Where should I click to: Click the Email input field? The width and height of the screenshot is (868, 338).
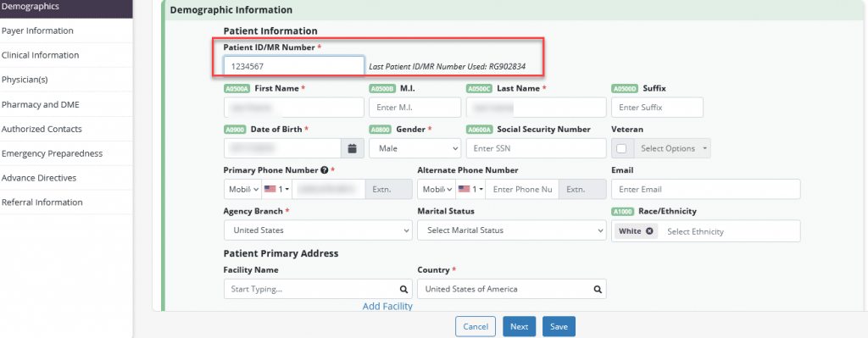706,189
